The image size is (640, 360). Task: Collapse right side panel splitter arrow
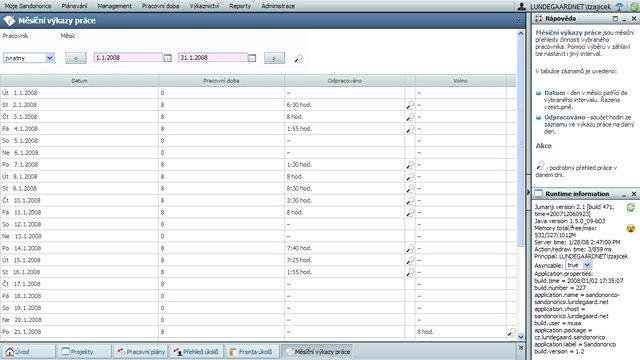tap(528, 192)
